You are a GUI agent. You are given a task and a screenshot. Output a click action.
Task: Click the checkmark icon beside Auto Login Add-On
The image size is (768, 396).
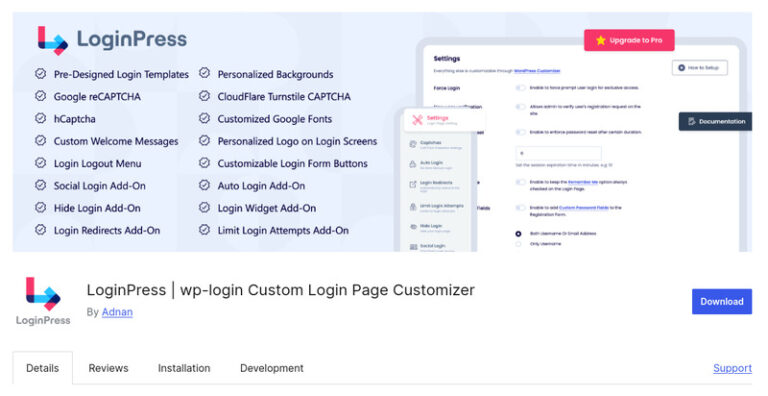204,185
